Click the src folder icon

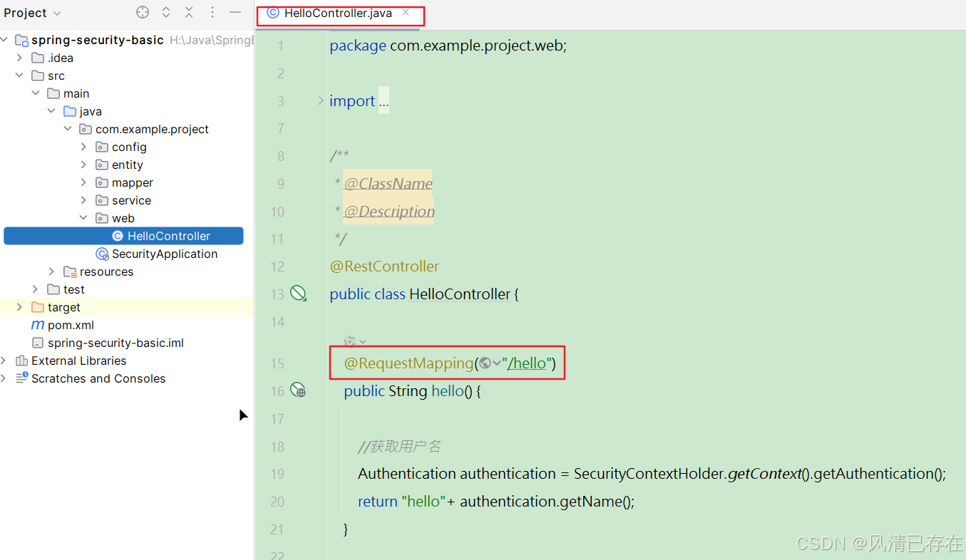tap(38, 76)
